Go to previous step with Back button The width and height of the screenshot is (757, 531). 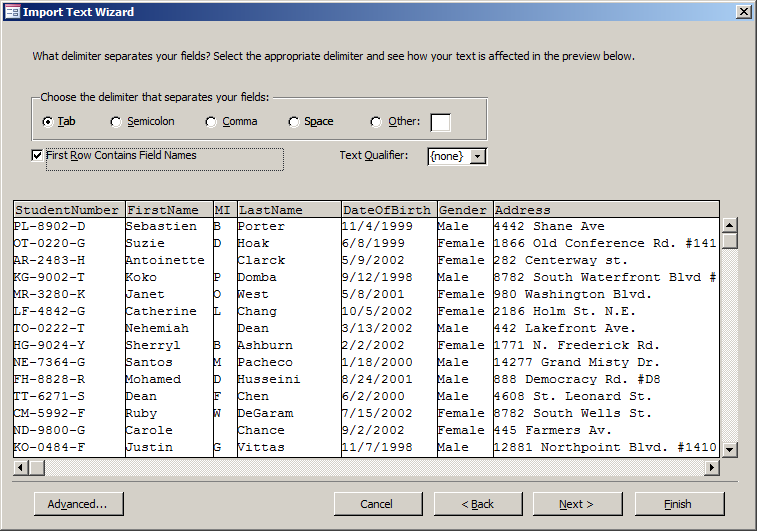pyautogui.click(x=478, y=504)
